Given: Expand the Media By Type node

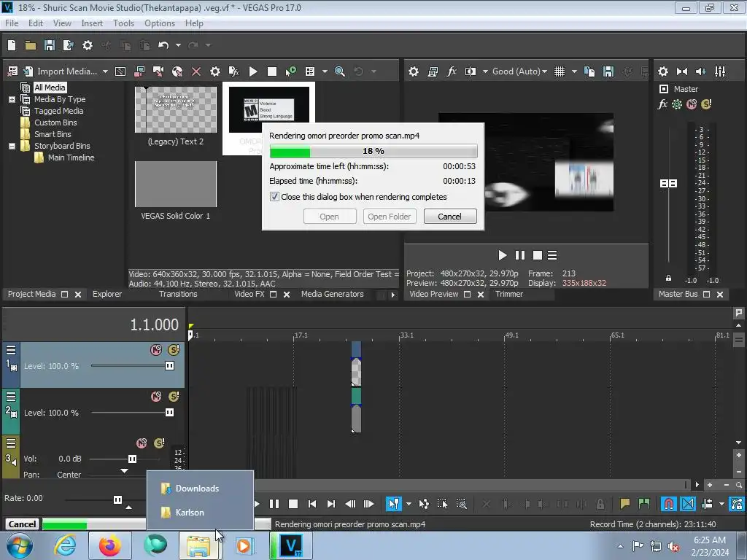Looking at the screenshot, I should tap(12, 99).
